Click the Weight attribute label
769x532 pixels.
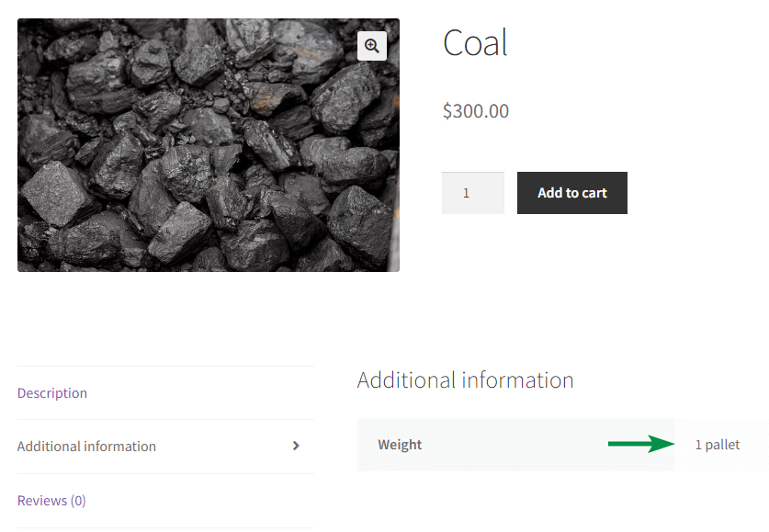(x=400, y=445)
